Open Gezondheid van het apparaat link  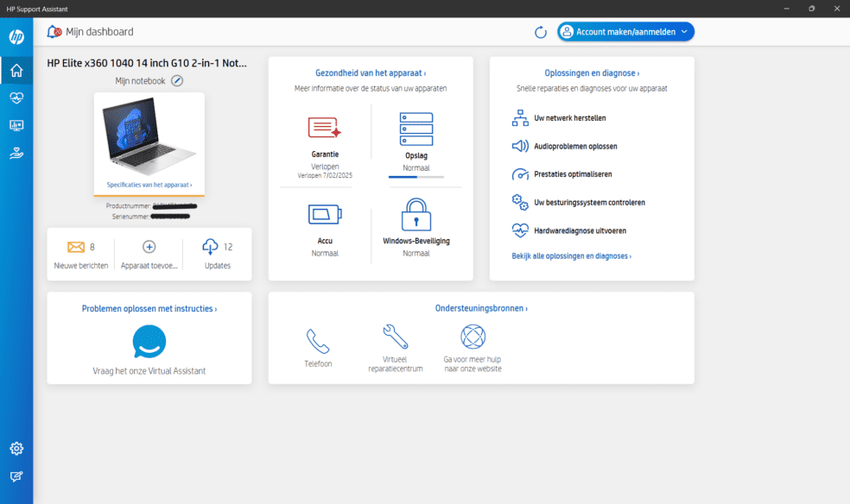click(371, 73)
